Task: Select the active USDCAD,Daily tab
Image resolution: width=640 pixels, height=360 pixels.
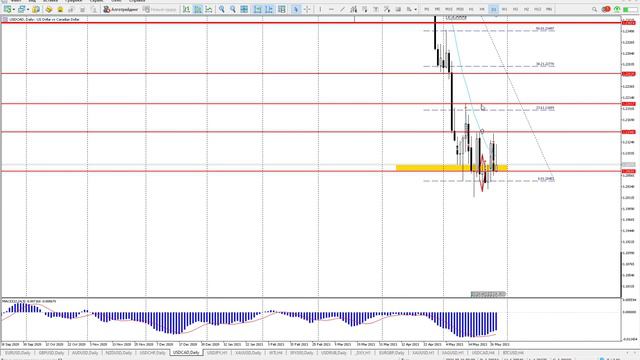Action: click(186, 353)
